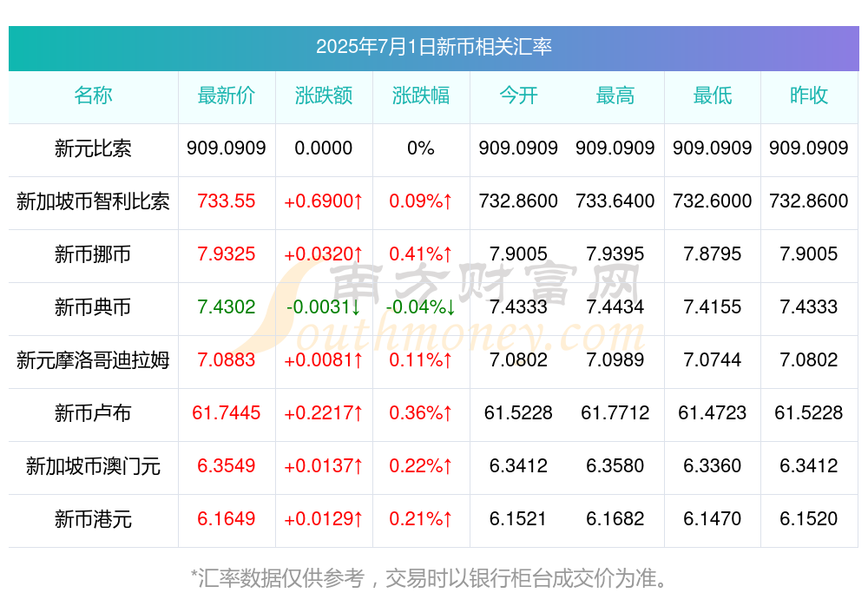Click the high value 733.6400
Image resolution: width=868 pixels, height=606 pixels.
tap(615, 201)
